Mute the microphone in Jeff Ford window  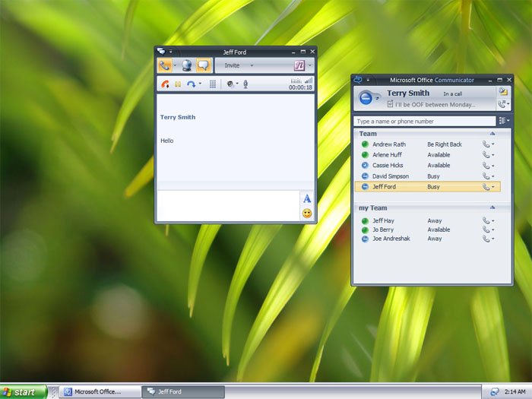(x=245, y=84)
